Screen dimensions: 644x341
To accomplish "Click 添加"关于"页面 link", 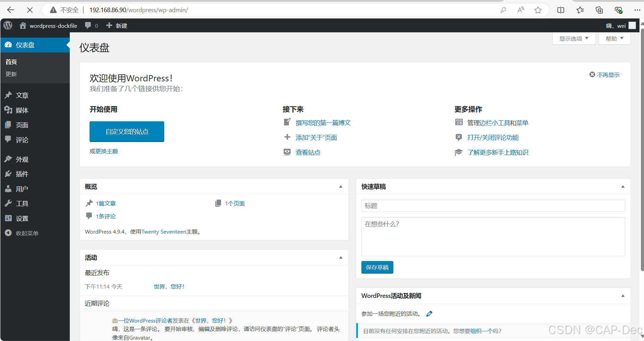I will 316,138.
